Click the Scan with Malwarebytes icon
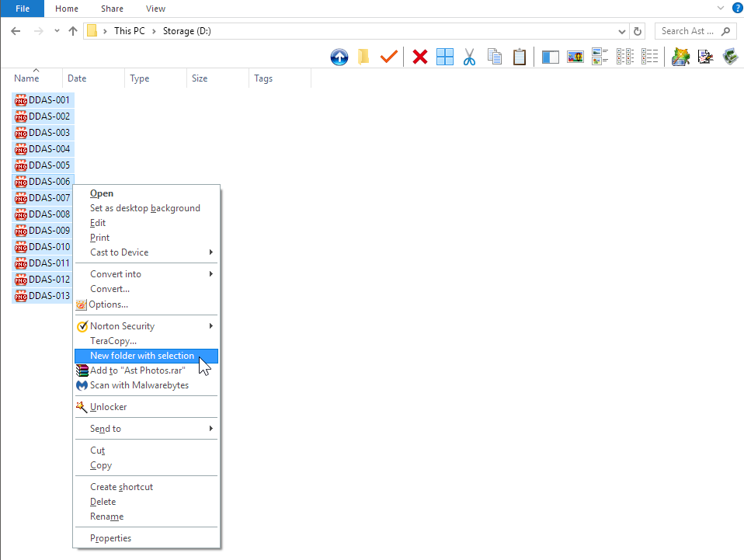744x560 pixels. pos(82,385)
